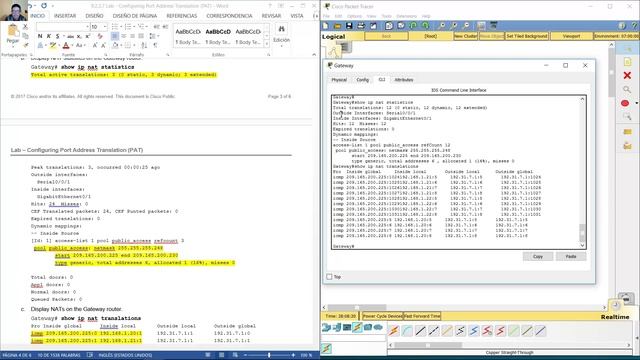This screenshot has height=360, width=640.
Task: Click the Save floppy icon in Packet Tracer
Action: point(349,26)
